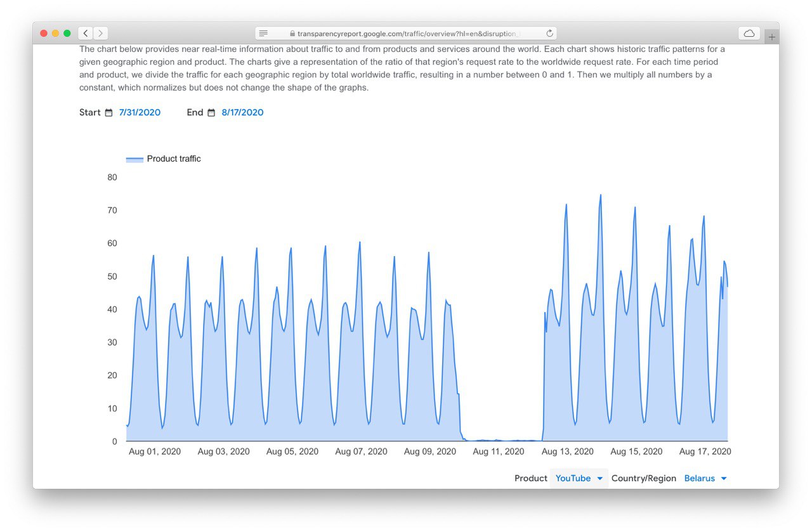This screenshot has width=812, height=532.
Task: Click the Aug 13, 2020 axis label
Action: [568, 451]
